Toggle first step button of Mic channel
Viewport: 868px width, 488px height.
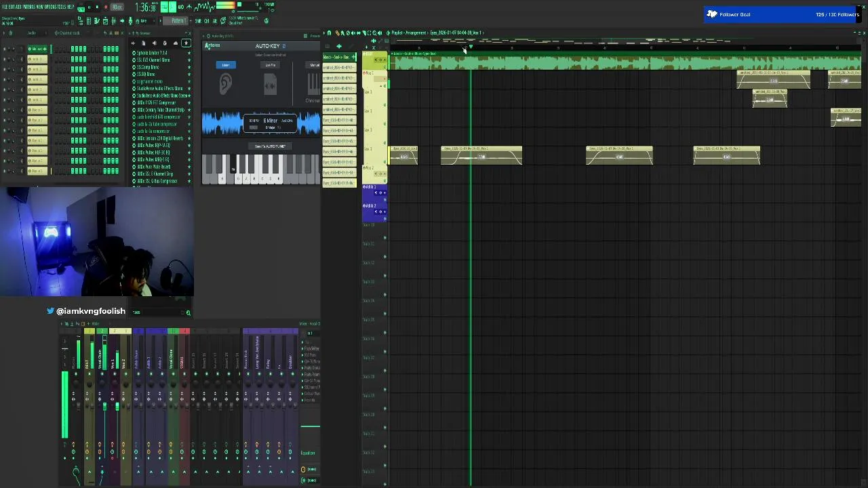coord(56,49)
